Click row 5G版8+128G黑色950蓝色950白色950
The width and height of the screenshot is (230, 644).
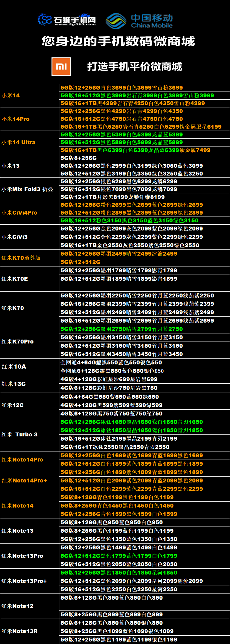click(x=144, y=522)
